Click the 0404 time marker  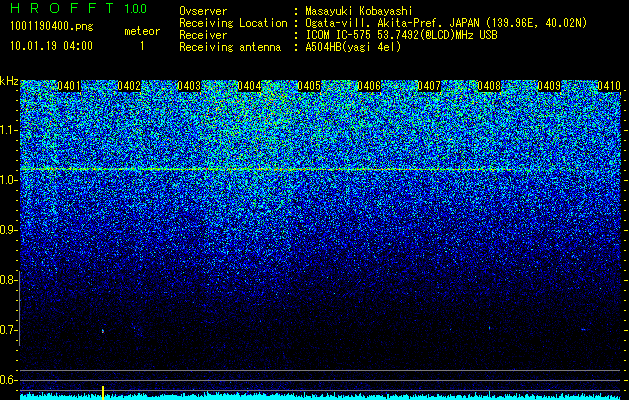[249, 86]
